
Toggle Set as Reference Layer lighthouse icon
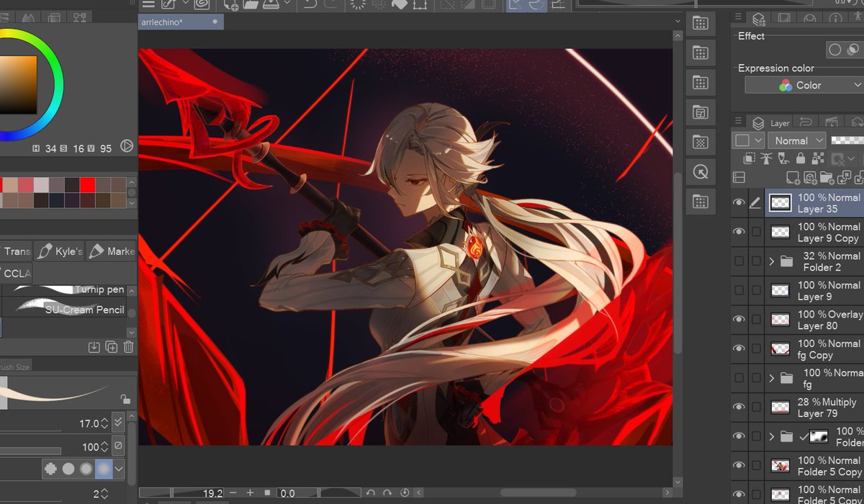[x=768, y=158]
